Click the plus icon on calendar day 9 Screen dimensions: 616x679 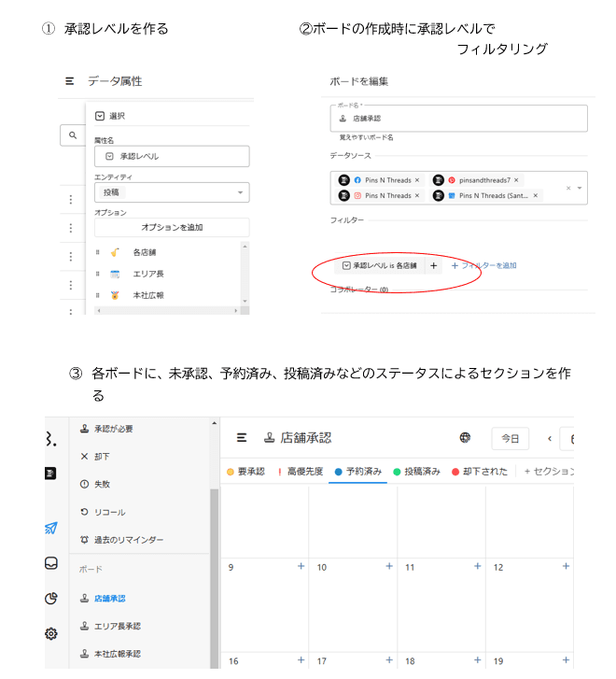click(x=301, y=566)
